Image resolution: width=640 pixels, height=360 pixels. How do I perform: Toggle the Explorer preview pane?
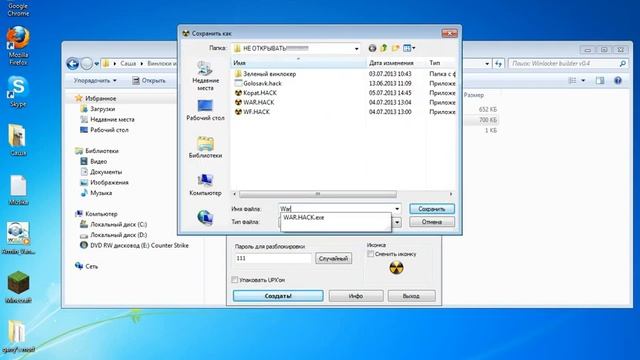[600, 80]
